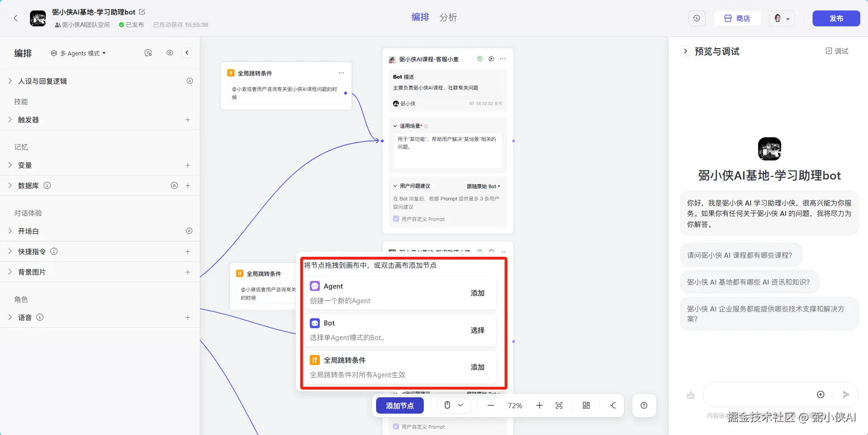This screenshot has width=868, height=435.
Task: Add a new Agent node via 添加
Action: (x=477, y=293)
